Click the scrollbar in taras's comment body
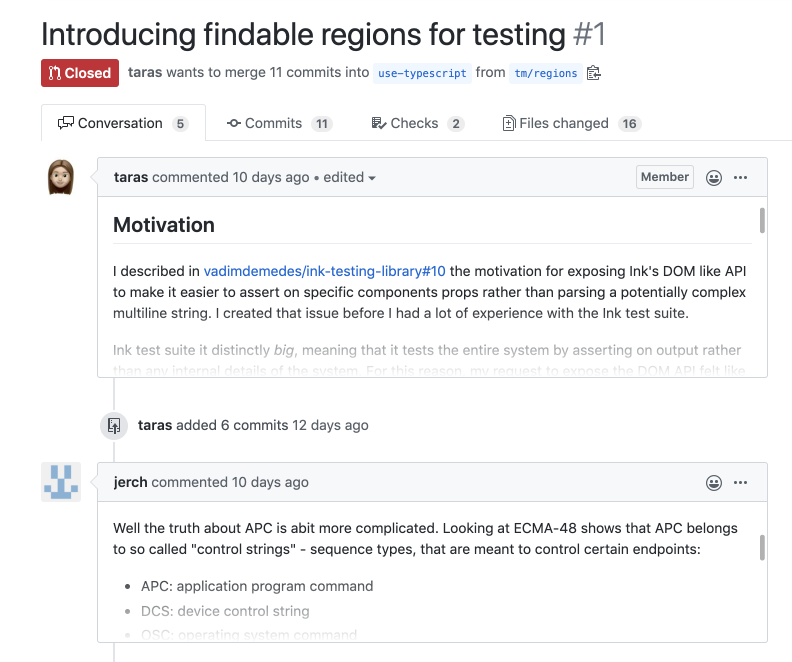Screen dimensions: 792x662 [x=762, y=220]
